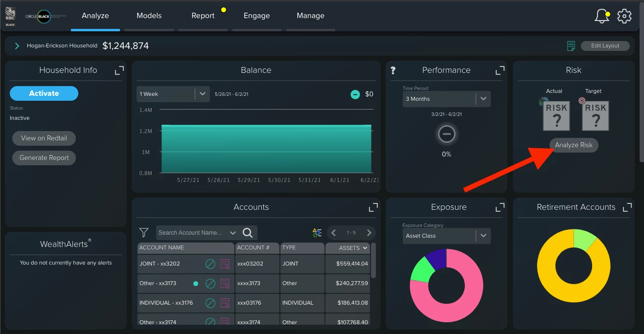The height and width of the screenshot is (334, 644).
Task: Sort by the ACCOUNT NAME column header
Action: (x=186, y=248)
